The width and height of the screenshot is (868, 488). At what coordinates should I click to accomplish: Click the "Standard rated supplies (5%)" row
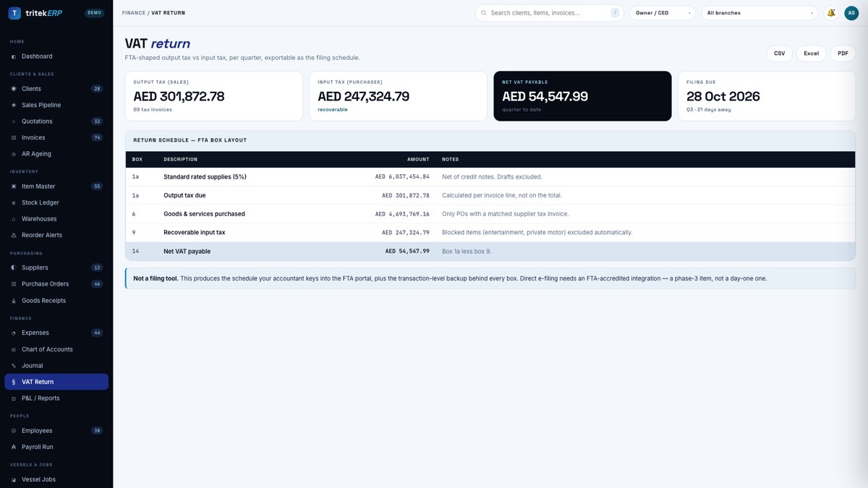[490, 177]
